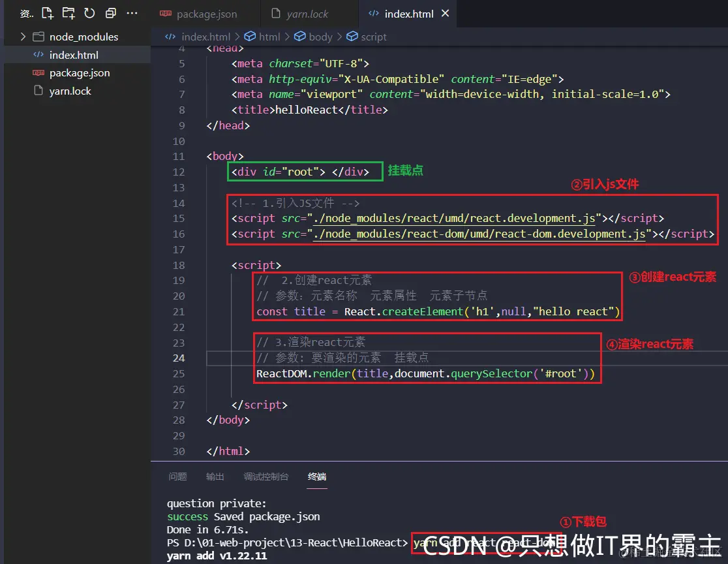Open the explorer more actions menu

(132, 13)
